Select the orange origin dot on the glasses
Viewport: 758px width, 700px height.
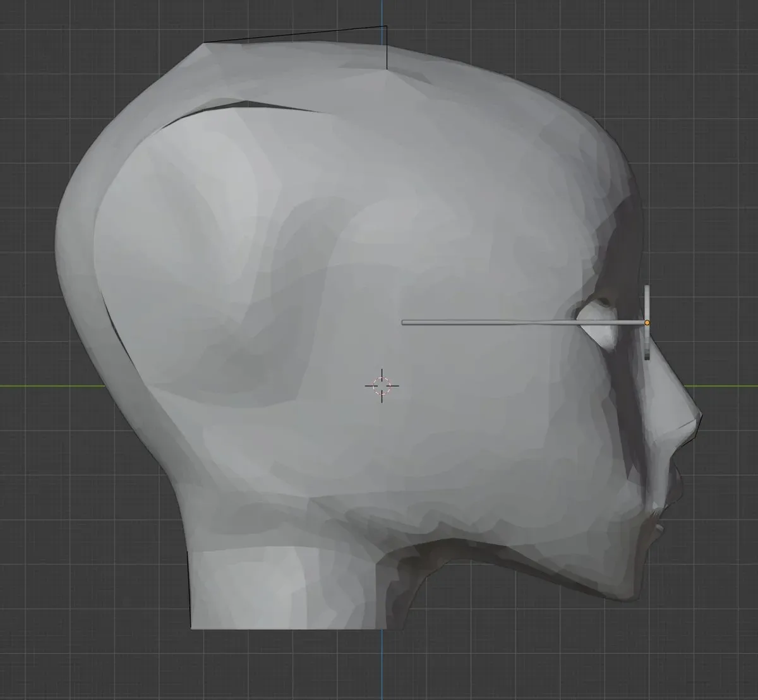[647, 323]
